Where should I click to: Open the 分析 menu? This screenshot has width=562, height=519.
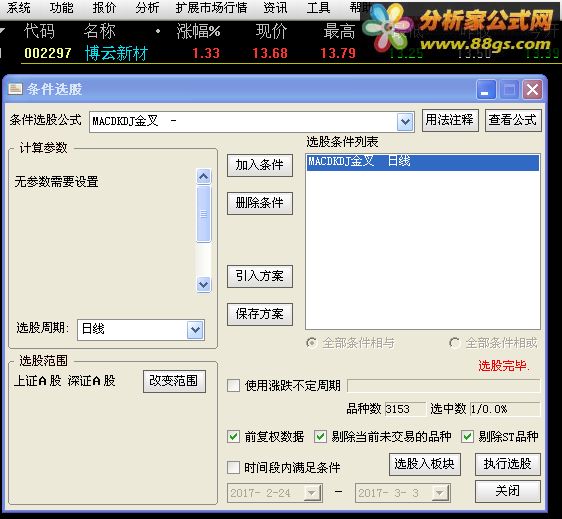point(147,8)
